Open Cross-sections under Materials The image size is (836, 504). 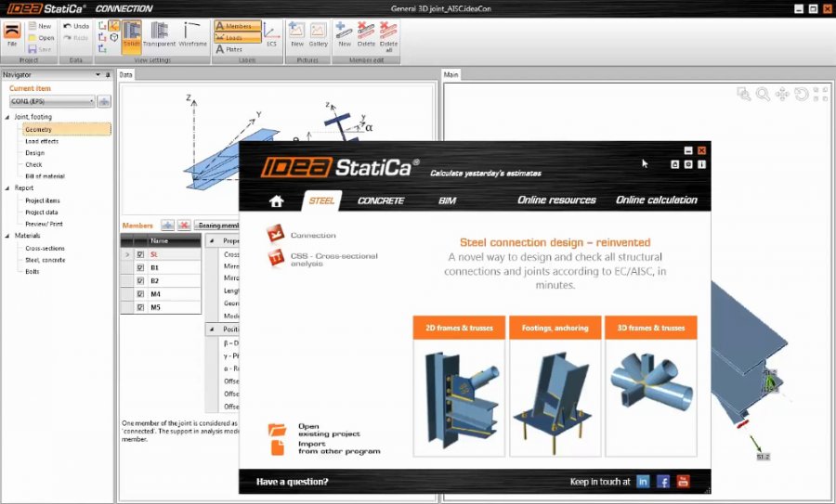coord(45,248)
